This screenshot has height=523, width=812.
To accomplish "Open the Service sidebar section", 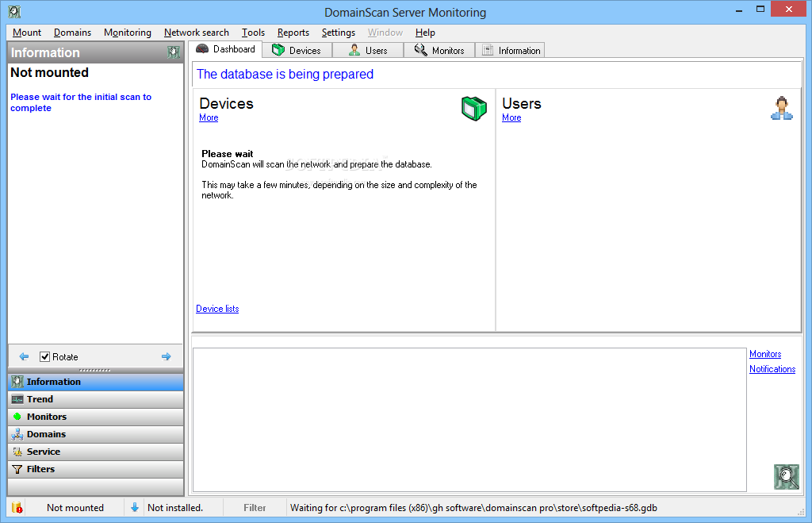I will (95, 452).
